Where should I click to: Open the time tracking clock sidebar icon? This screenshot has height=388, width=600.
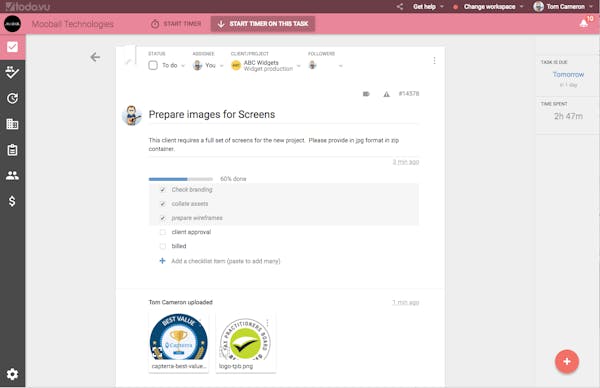tap(12, 98)
